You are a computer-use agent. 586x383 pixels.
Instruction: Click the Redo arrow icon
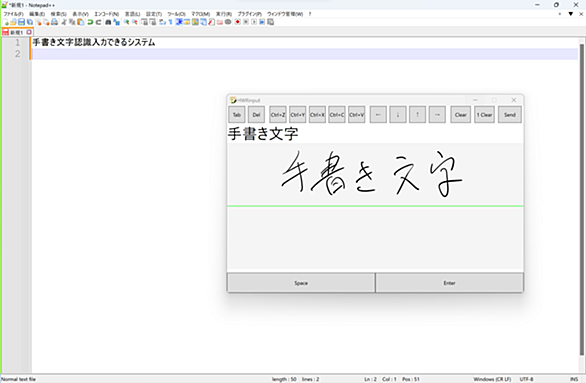[98, 22]
